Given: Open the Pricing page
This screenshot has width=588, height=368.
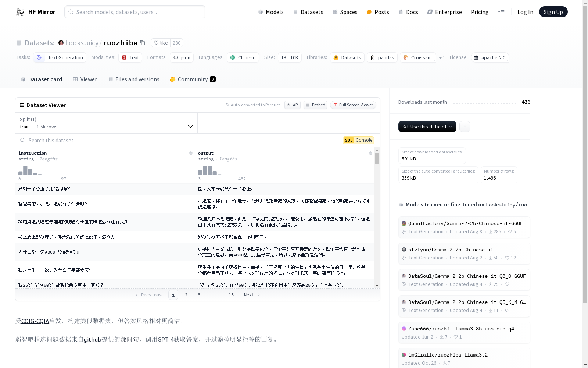Looking at the screenshot, I should 480,12.
